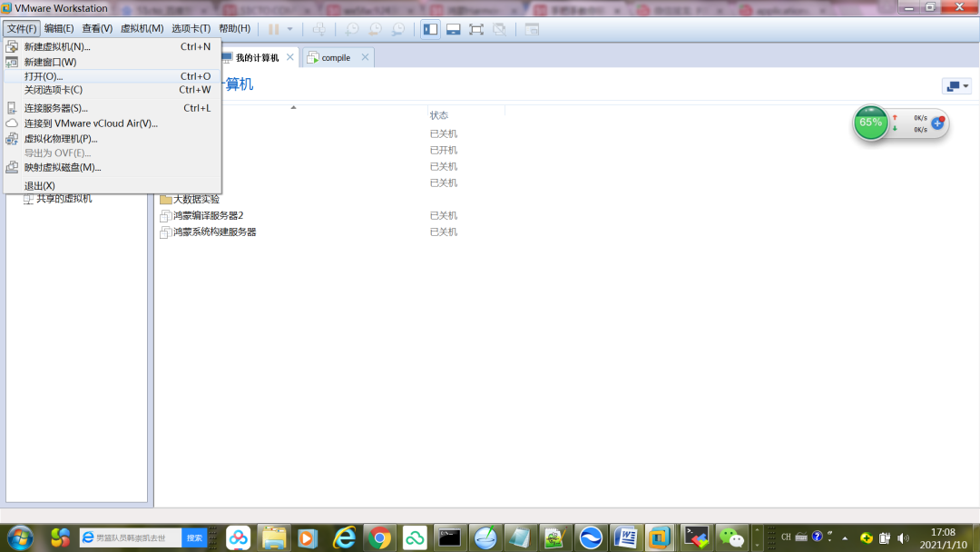Click the blue wave browser taskbar icon

coord(590,537)
